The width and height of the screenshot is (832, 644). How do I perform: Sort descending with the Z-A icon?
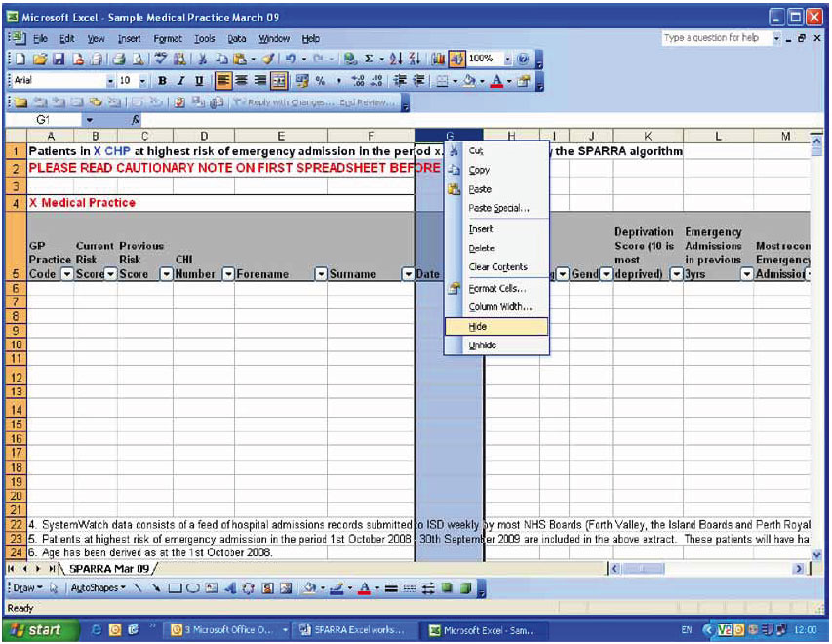point(415,59)
